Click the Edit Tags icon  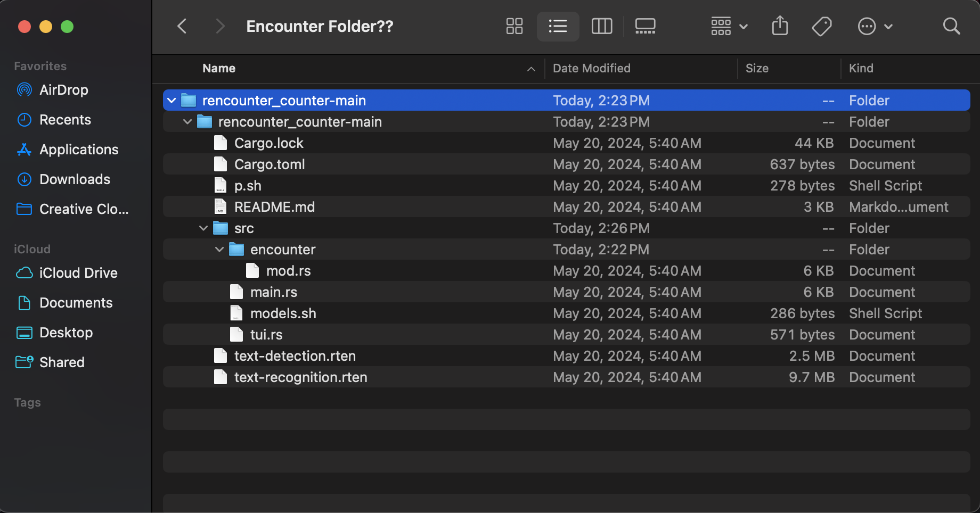[822, 26]
